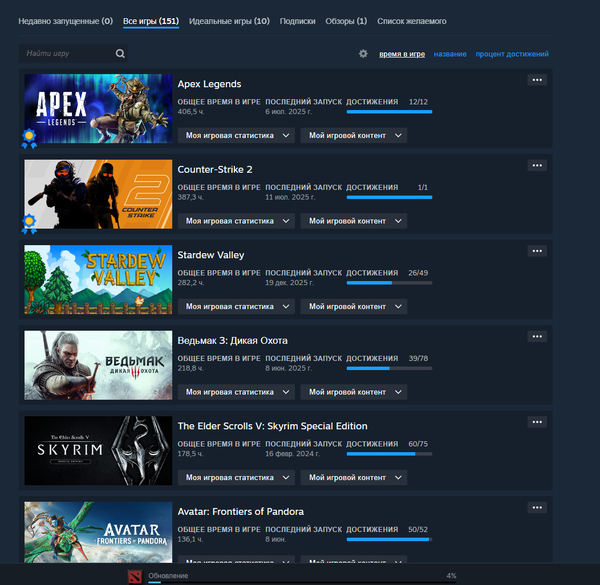Open the three-dot menu for Skyrim Special Edition

(537, 422)
